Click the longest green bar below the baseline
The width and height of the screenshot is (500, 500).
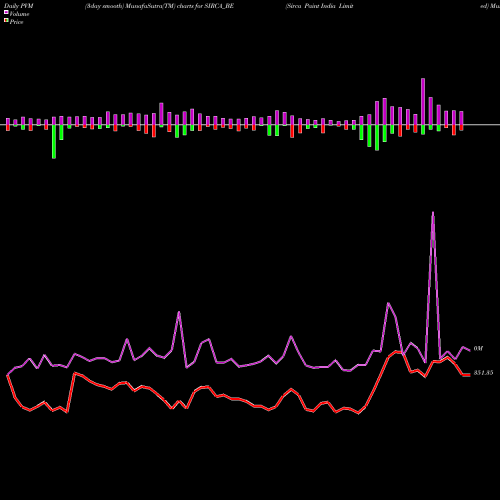(x=54, y=142)
